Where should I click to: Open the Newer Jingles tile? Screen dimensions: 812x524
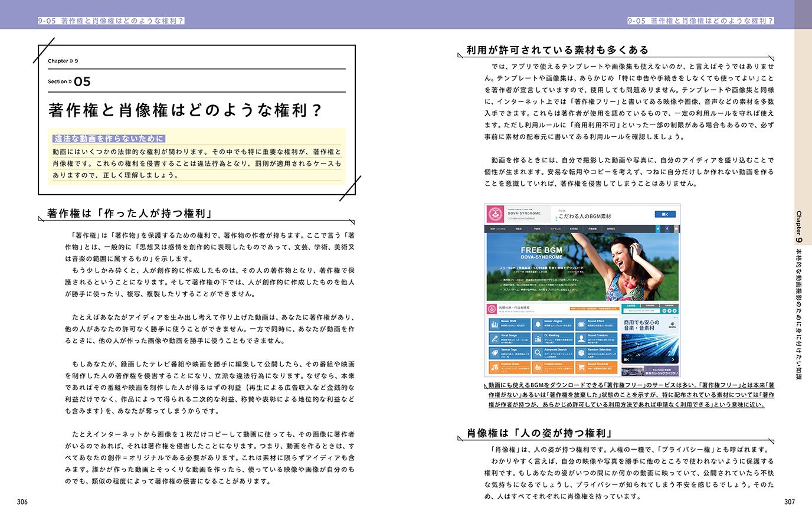click(552, 324)
